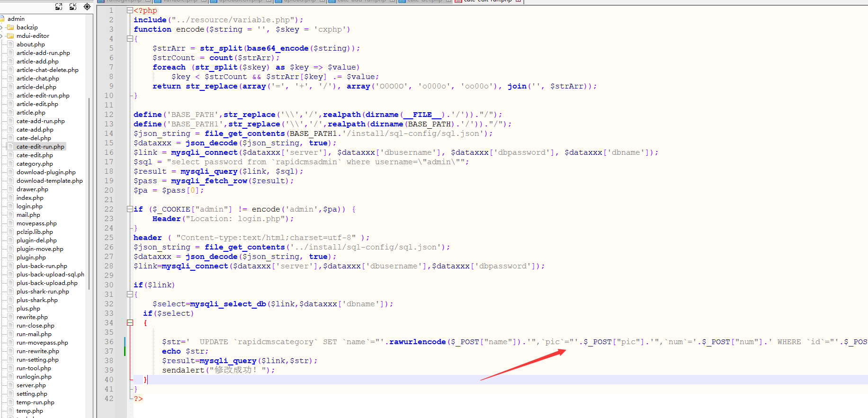
Task: Click the backzip folder icon
Action: pos(10,27)
